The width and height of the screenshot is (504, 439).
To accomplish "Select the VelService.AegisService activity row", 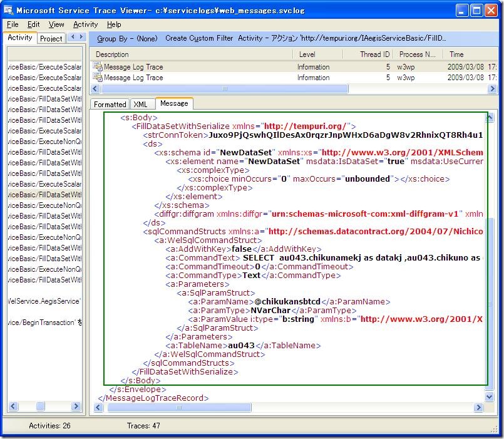I will 44,301.
